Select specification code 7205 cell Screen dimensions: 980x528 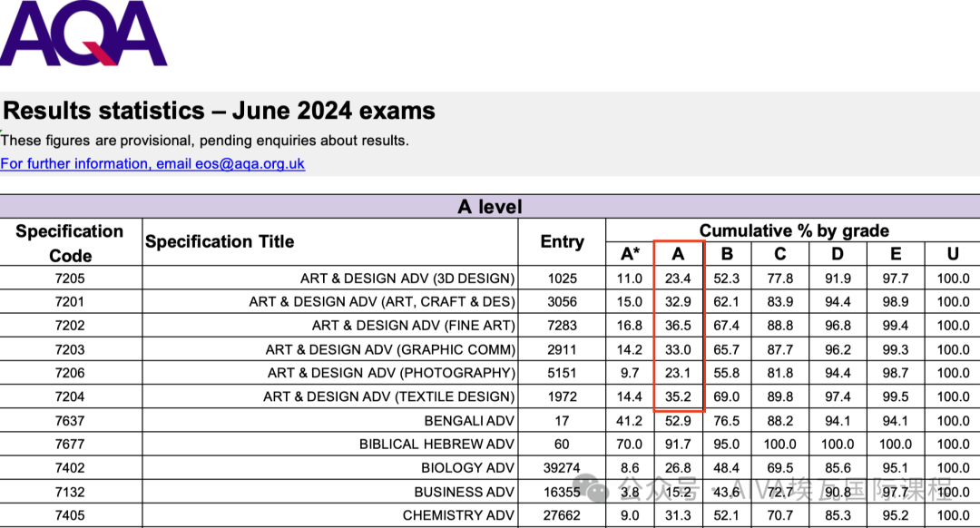pos(70,279)
